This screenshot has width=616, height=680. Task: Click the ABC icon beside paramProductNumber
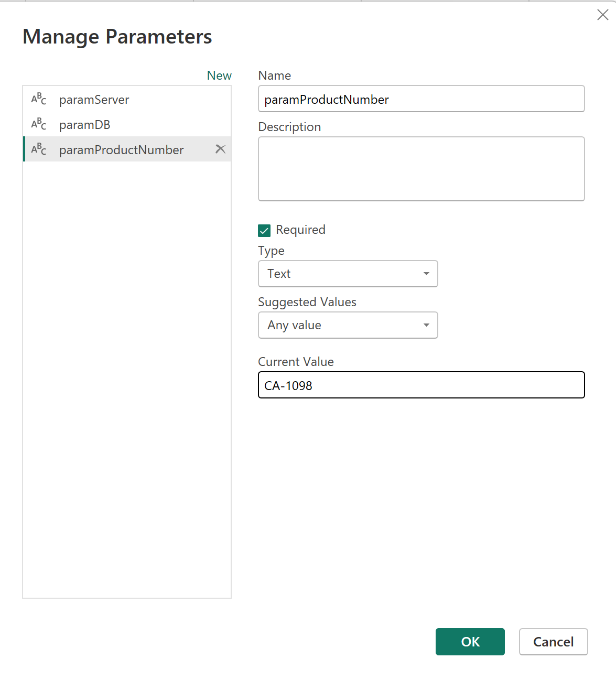pos(38,149)
